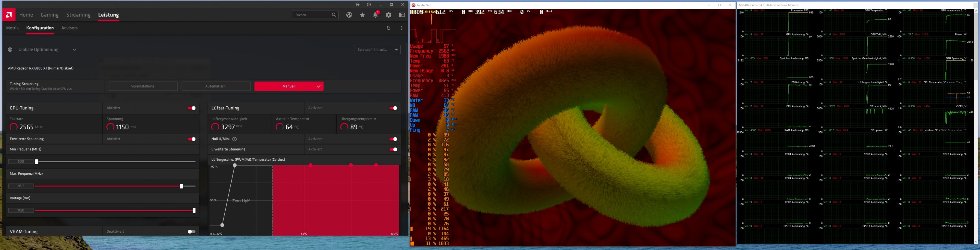Click the last red fan curve point

[x=376, y=165]
